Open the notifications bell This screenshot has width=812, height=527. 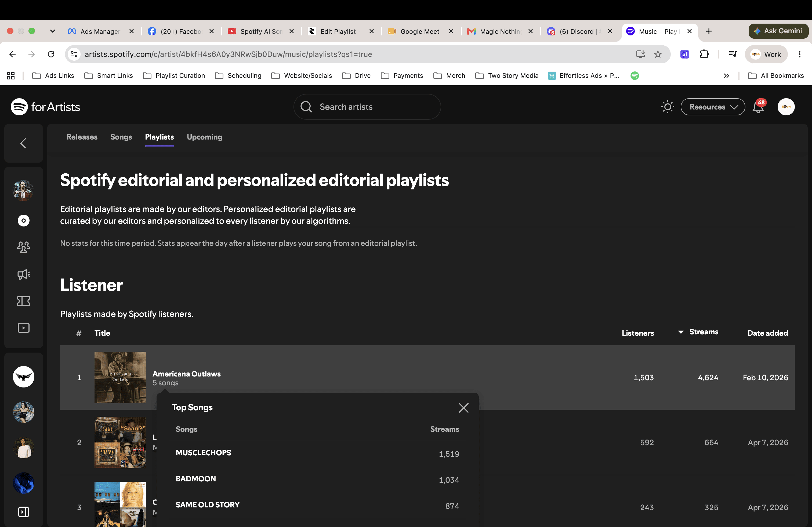coord(759,107)
